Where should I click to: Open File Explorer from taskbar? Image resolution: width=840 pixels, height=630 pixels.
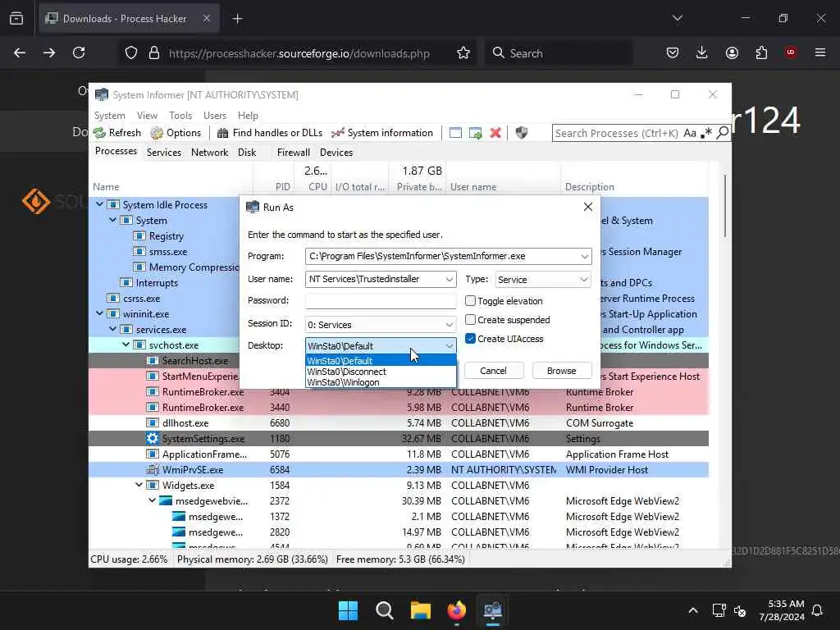click(x=421, y=610)
